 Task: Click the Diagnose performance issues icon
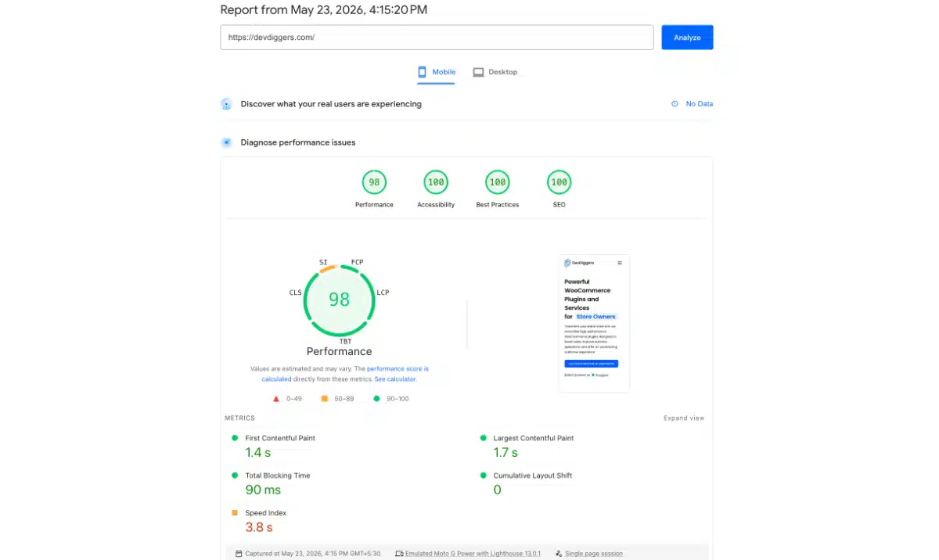pos(226,142)
